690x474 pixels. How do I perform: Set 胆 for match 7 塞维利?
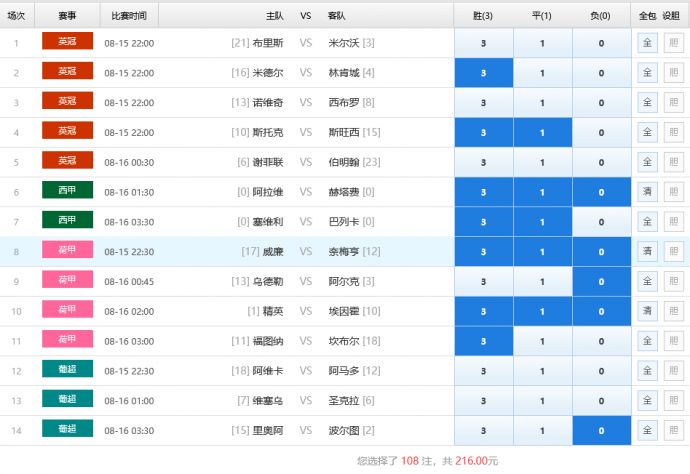(674, 222)
